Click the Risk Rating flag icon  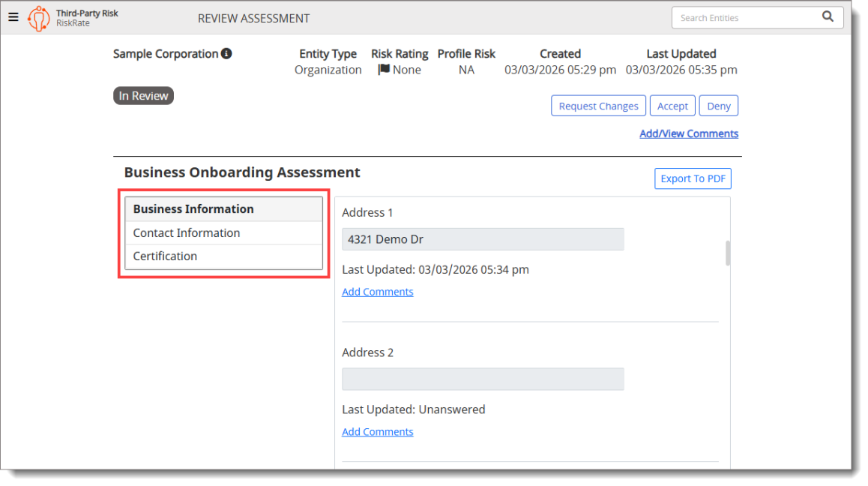384,70
